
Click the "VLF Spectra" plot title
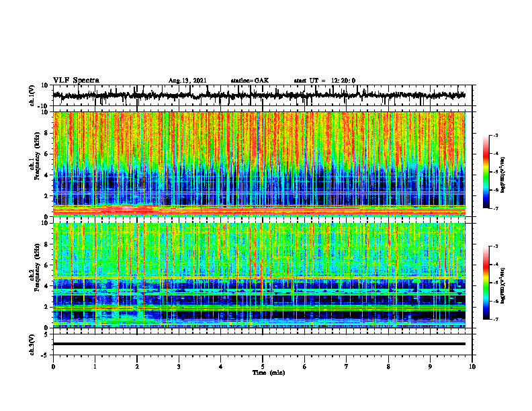(76, 81)
